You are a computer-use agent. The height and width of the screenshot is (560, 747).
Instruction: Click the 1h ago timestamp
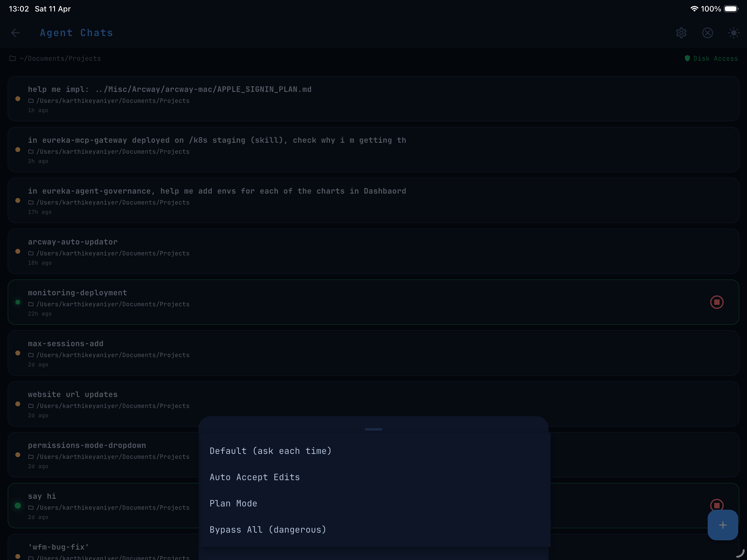[38, 110]
